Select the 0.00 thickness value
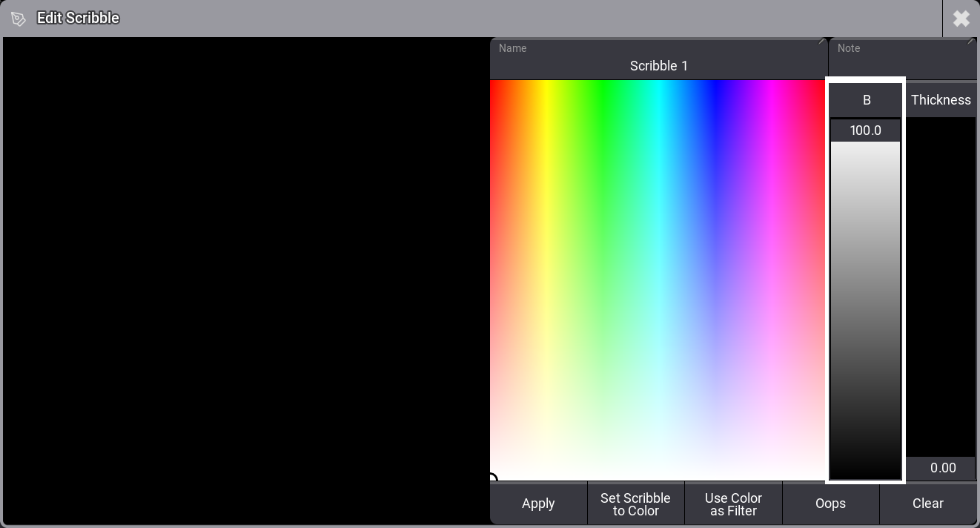 (x=942, y=468)
